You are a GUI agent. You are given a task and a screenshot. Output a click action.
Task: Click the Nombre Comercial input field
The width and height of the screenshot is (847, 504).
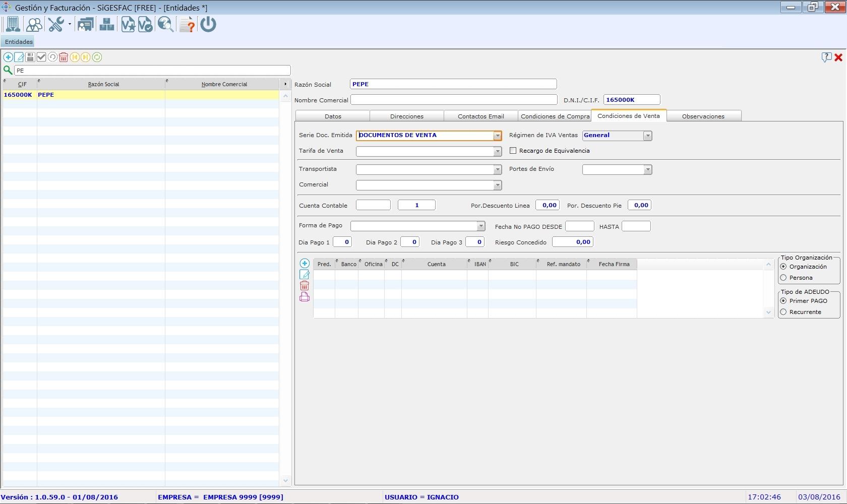[454, 100]
